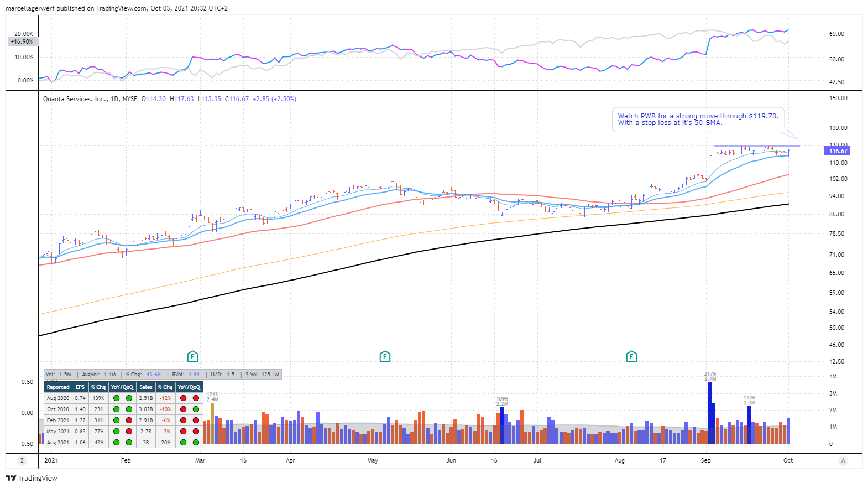
Task: Click the $ Vol 125.1M value
Action: click(271, 375)
